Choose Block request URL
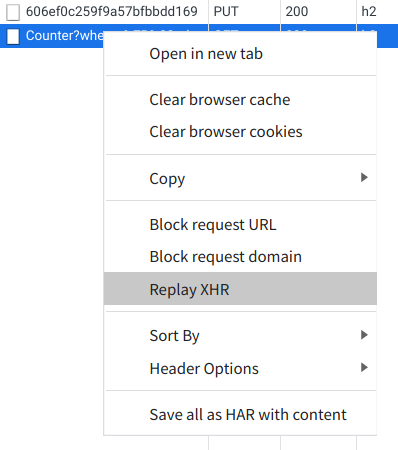 (x=240, y=225)
